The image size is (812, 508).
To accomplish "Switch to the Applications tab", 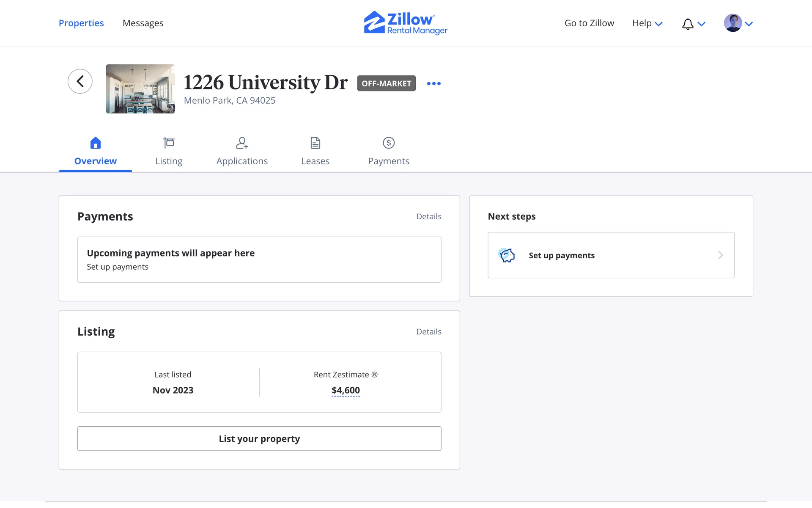I will click(x=242, y=152).
